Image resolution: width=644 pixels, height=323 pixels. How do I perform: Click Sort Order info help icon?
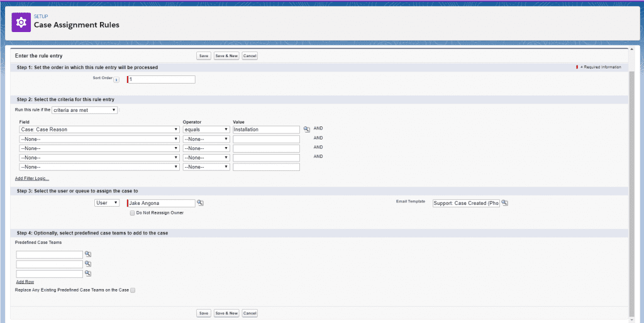coord(116,79)
